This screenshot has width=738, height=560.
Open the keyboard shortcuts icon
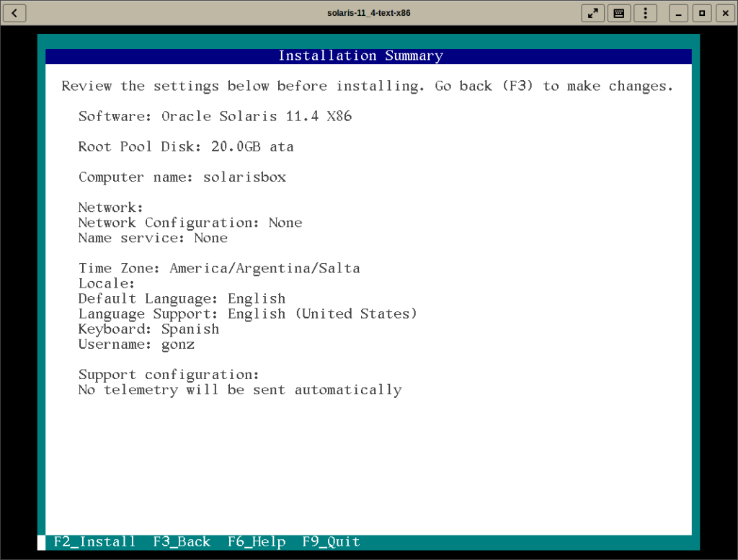click(619, 13)
